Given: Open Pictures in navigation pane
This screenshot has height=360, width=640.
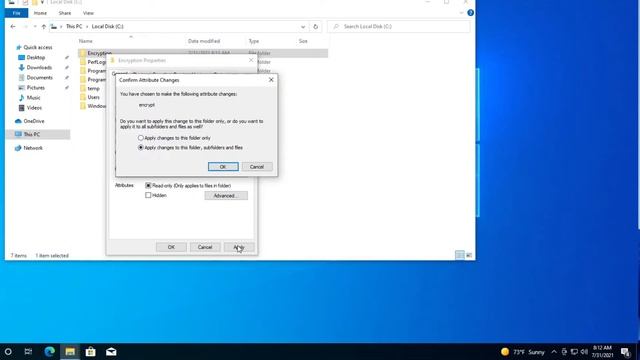Looking at the screenshot, I should click(x=36, y=88).
